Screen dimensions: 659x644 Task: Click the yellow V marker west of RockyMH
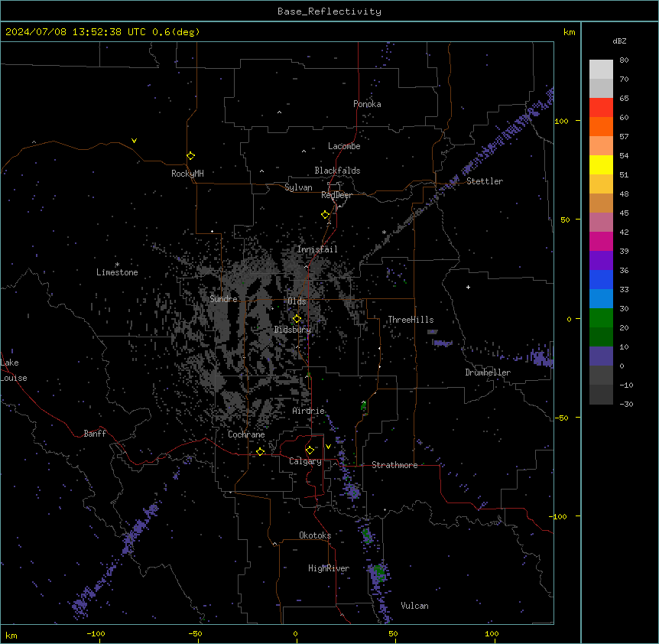pos(134,141)
